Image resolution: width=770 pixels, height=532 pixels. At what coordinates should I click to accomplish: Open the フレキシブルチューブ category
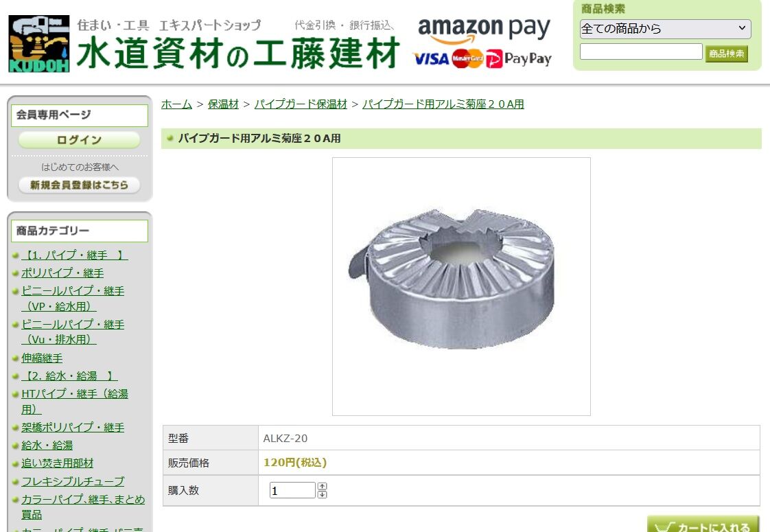[x=73, y=481]
